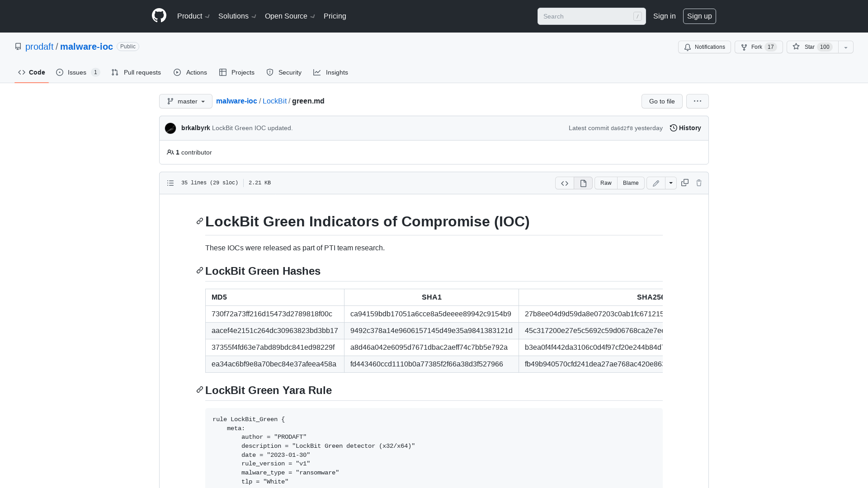Screen dimensions: 868x488
Task: Open the GitHub homepage logo
Action: 159,16
